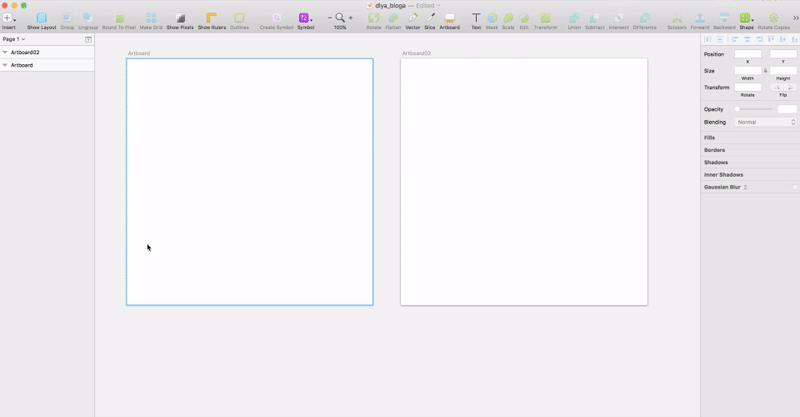
Task: Select the Vector tool in toolbar
Action: [412, 19]
